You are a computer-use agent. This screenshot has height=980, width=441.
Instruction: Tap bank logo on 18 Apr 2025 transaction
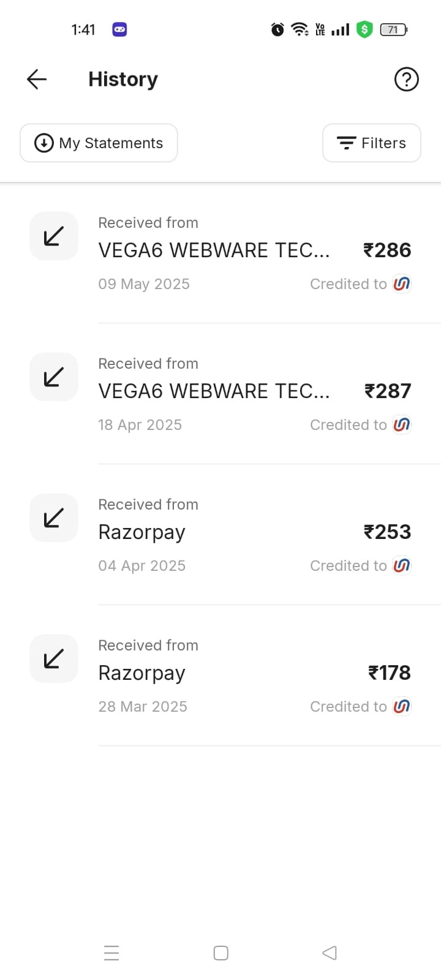(401, 424)
